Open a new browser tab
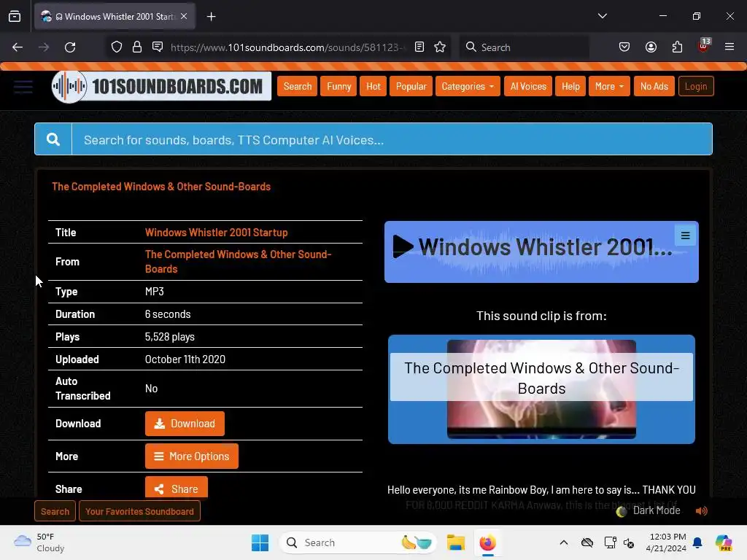This screenshot has width=747, height=560. (211, 17)
